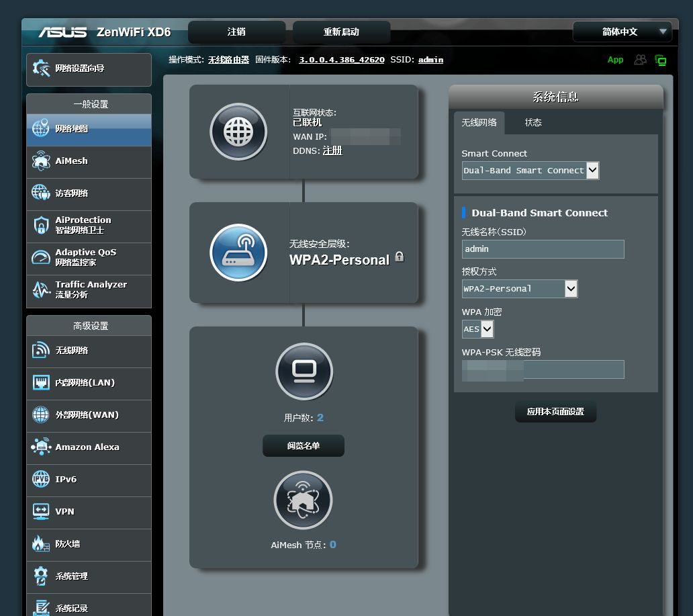Click the Adaptive QoS gauge icon

[41, 257]
